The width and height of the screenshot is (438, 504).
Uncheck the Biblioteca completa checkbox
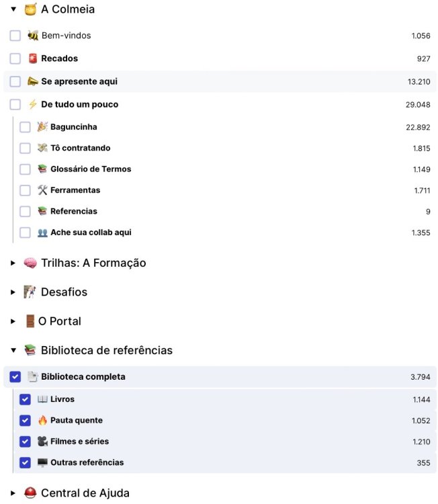tap(15, 377)
